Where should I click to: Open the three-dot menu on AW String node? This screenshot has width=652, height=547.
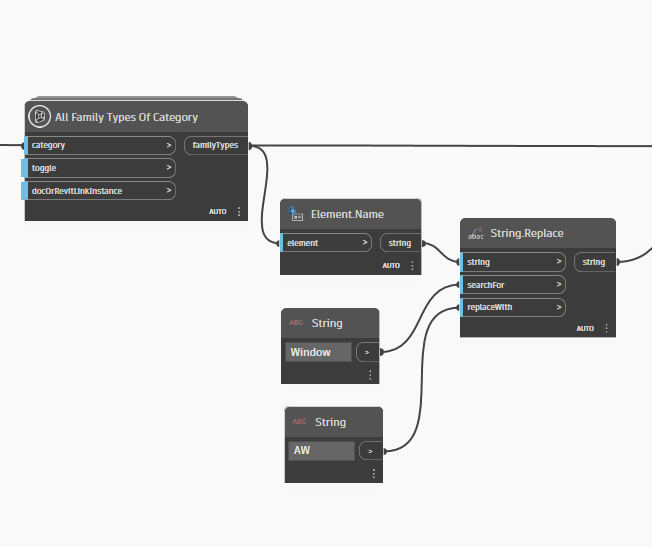[374, 473]
